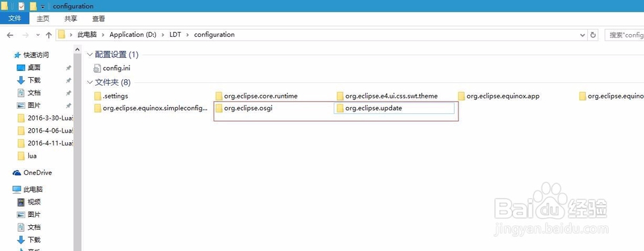Select the org.eclipse.equinox.simpleconfig folder icon
This screenshot has height=251, width=644.
pyautogui.click(x=98, y=108)
